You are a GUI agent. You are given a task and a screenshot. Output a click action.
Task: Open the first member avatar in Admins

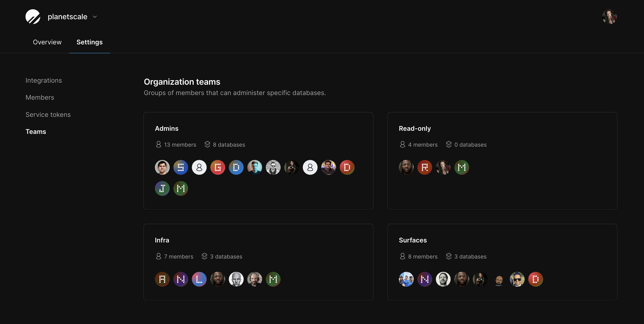pos(162,167)
